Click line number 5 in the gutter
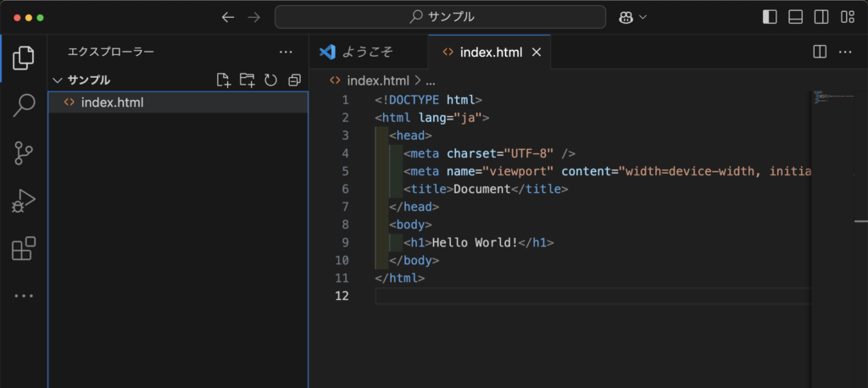 point(346,171)
